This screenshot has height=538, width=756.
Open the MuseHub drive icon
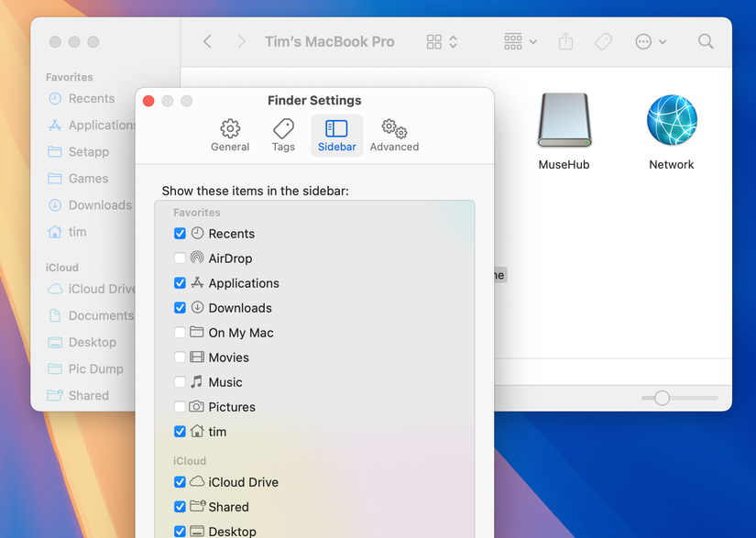click(x=564, y=122)
